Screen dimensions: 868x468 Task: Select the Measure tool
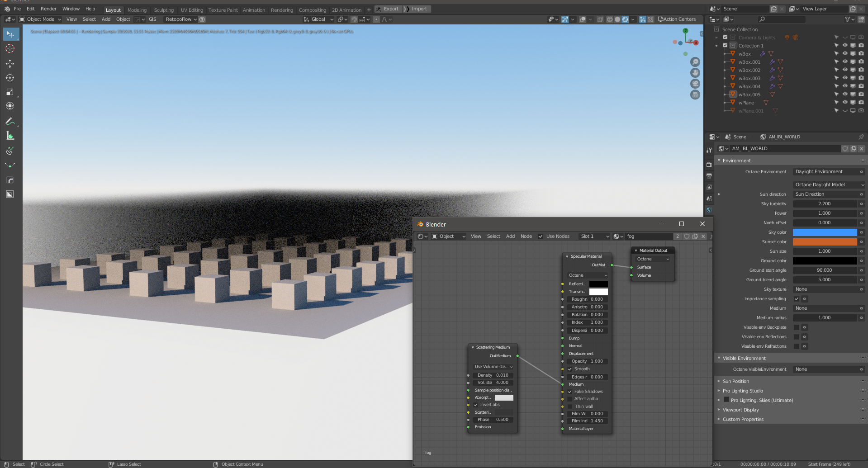click(x=10, y=136)
